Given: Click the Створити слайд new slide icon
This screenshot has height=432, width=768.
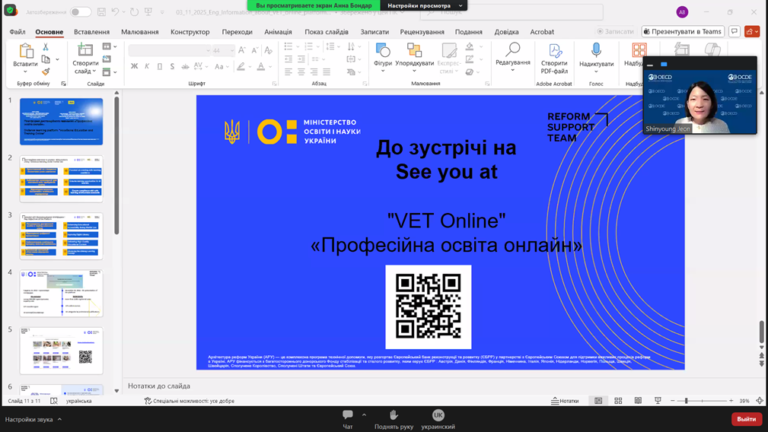Looking at the screenshot, I should [85, 50].
